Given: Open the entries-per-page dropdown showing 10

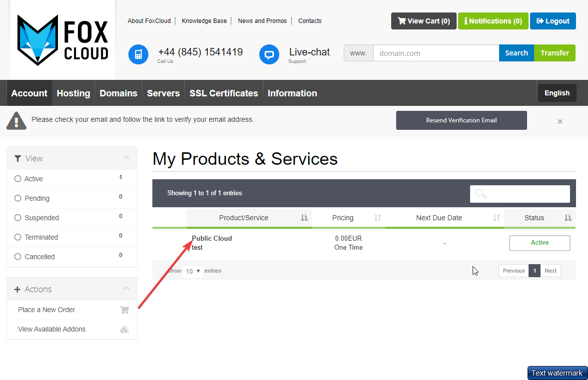Looking at the screenshot, I should pyautogui.click(x=192, y=271).
